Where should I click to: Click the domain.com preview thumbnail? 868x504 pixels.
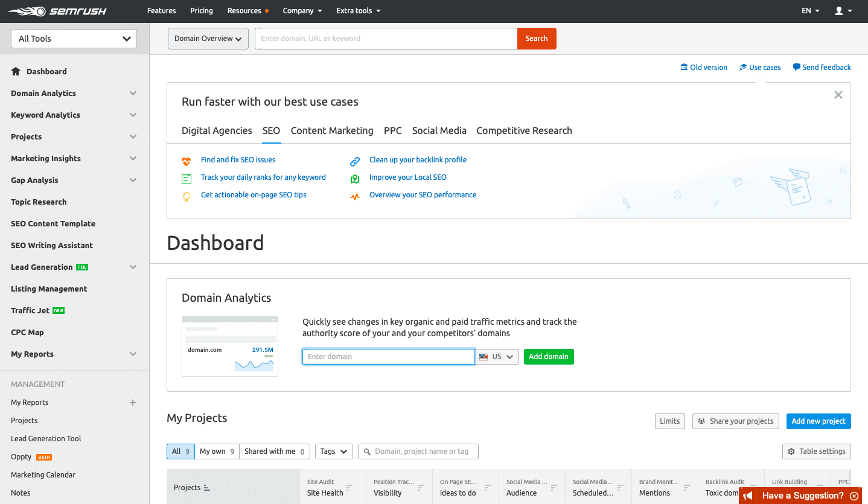tap(230, 346)
